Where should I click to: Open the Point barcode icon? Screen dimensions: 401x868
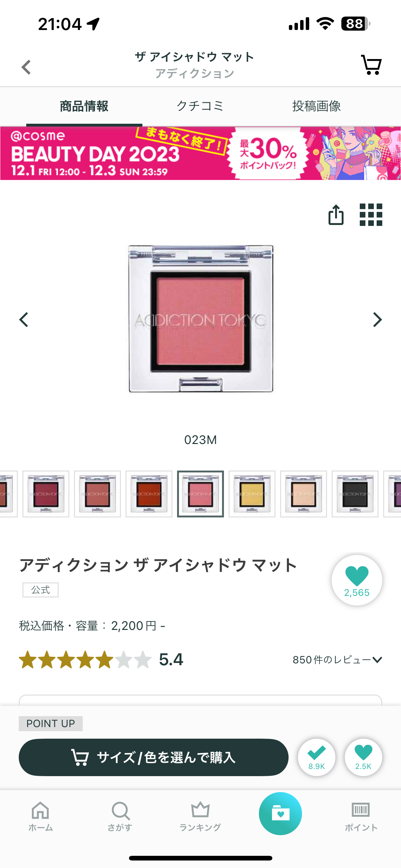[361, 816]
